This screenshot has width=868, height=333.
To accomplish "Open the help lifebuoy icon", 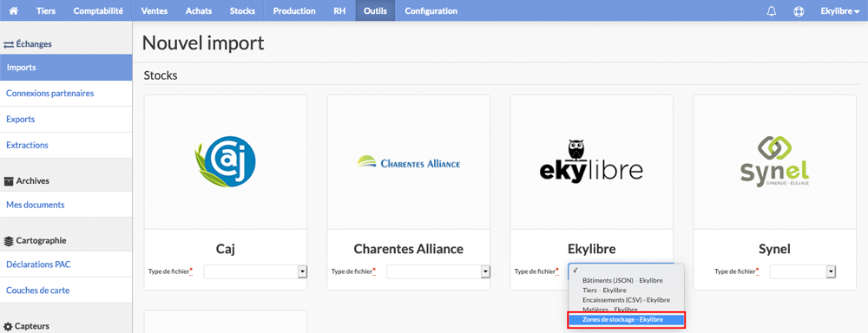I will tap(799, 11).
